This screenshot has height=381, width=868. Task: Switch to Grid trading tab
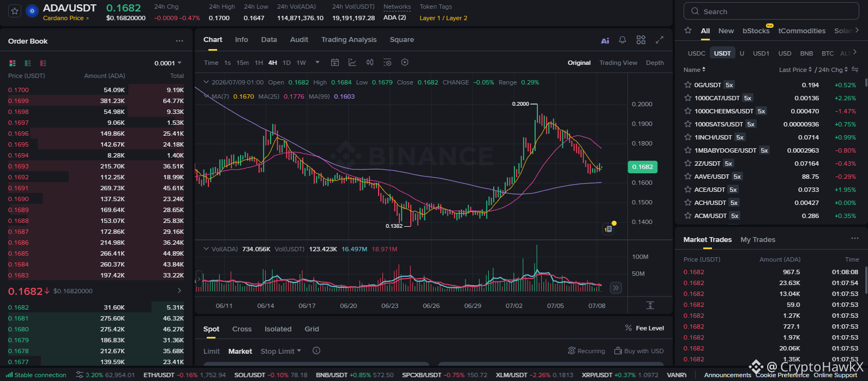click(x=312, y=329)
